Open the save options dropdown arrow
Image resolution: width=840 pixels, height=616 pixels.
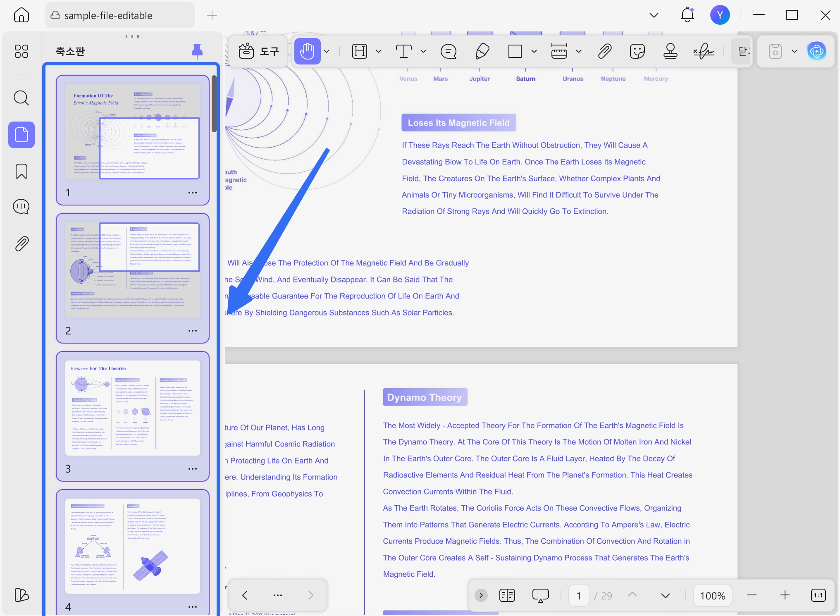pos(794,51)
